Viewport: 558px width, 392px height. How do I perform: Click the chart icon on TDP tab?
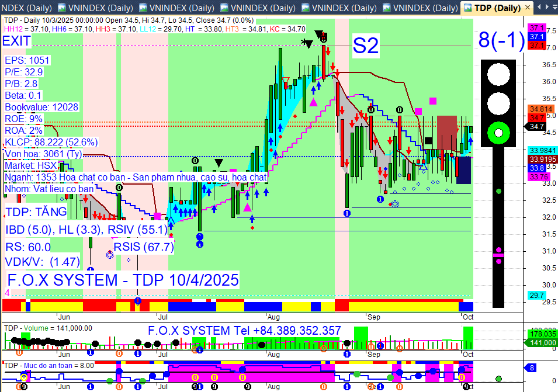[467, 8]
